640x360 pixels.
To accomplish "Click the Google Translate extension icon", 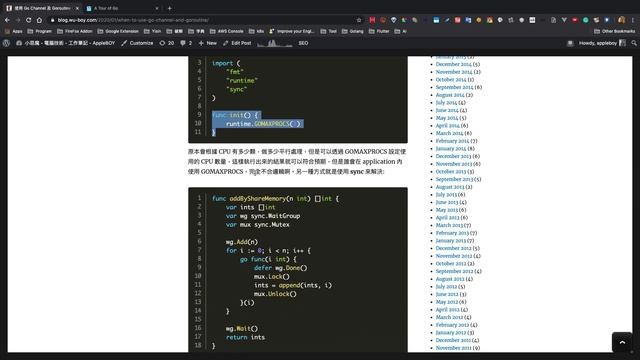I will [468, 20].
